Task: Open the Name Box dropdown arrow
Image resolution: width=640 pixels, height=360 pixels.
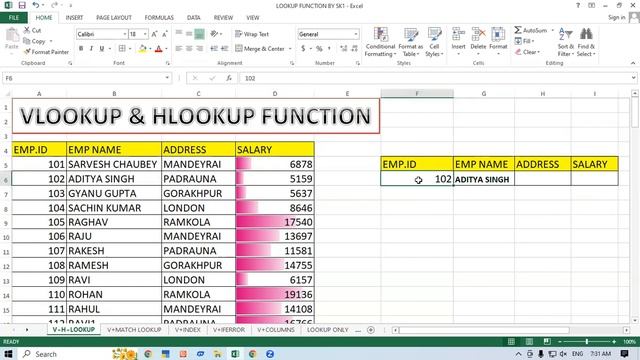Action: 167,78
